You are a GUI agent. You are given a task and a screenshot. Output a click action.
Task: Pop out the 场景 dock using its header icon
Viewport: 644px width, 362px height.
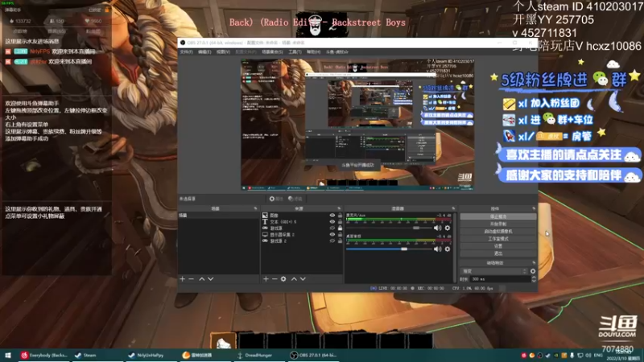pos(255,208)
